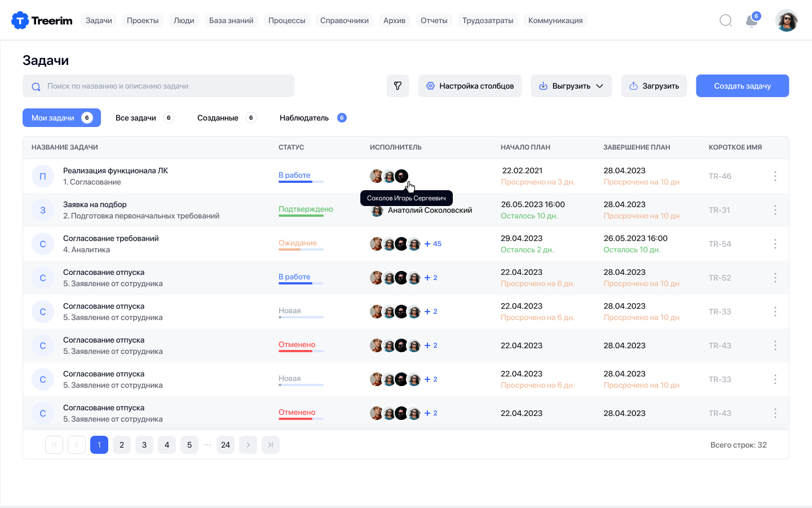Open the Проекты menu item
This screenshot has width=812, height=508.
point(143,20)
